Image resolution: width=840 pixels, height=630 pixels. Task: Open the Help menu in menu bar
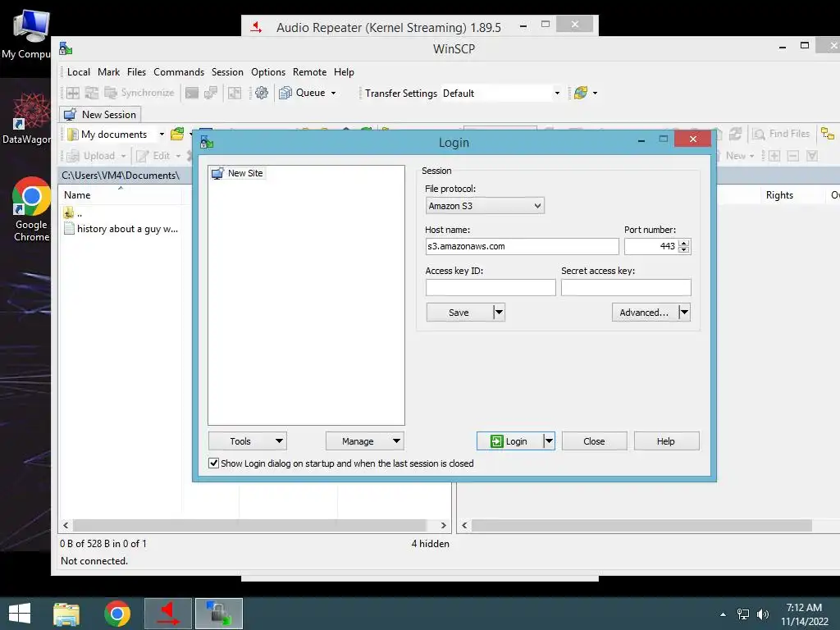[344, 72]
